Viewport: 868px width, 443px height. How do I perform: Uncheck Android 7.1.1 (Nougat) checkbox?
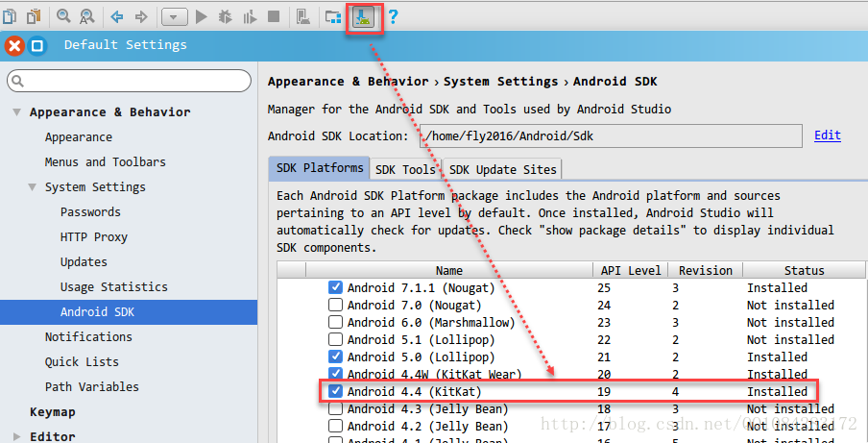(x=335, y=287)
